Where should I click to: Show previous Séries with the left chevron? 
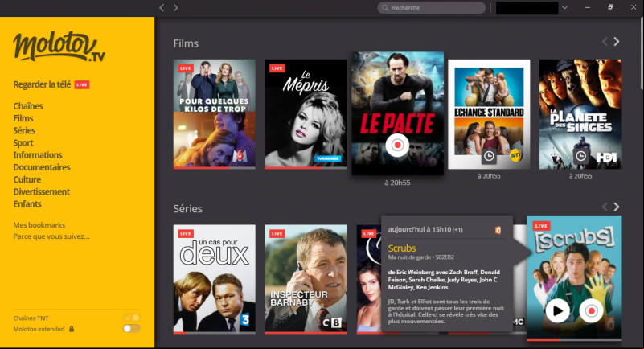pyautogui.click(x=605, y=207)
